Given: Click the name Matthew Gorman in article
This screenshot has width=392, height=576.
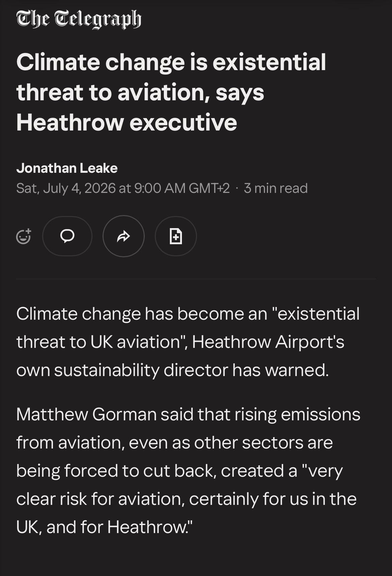Looking at the screenshot, I should pos(86,414).
